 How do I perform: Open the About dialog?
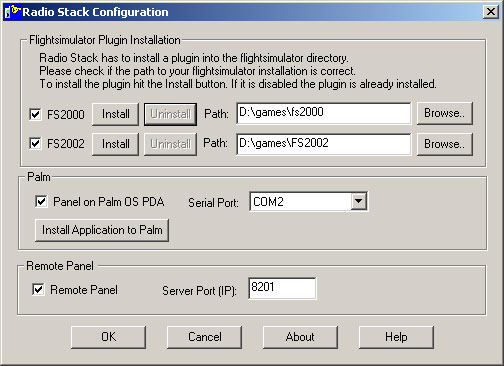click(300, 337)
